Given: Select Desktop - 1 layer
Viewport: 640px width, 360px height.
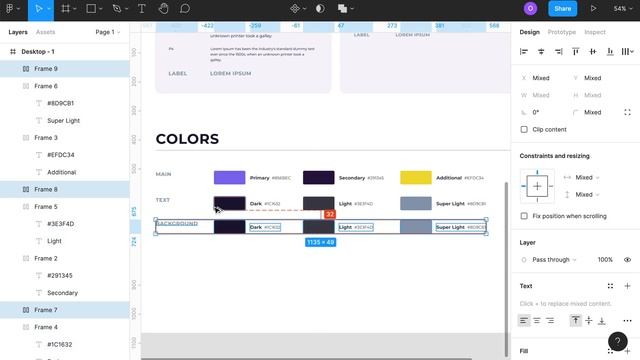Looking at the screenshot, I should (x=64, y=51).
